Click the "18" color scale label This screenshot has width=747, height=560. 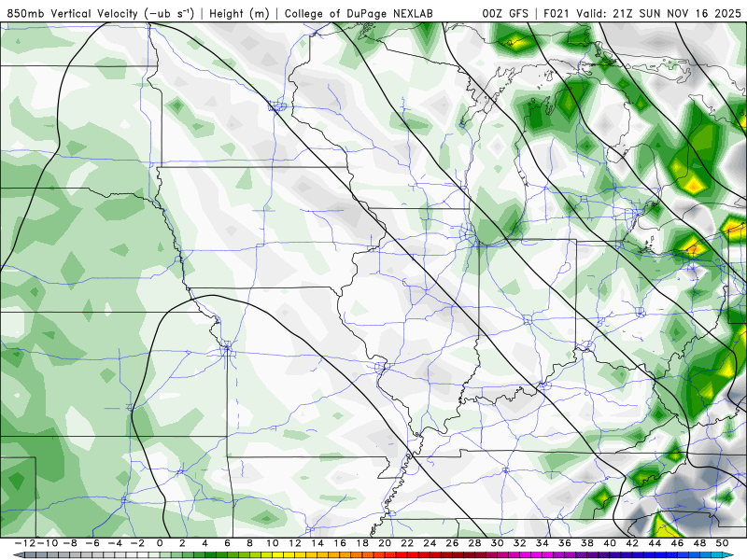362,543
